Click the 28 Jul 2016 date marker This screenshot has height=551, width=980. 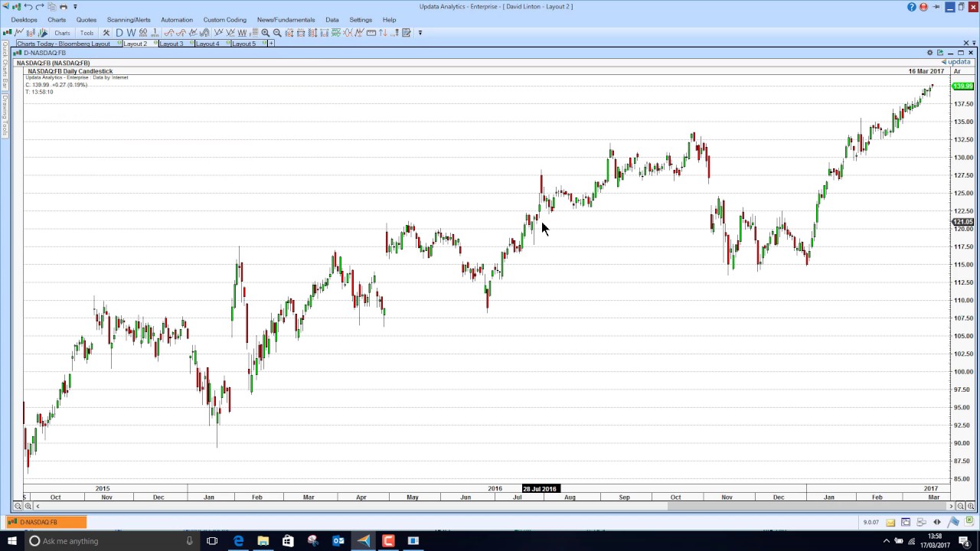click(x=540, y=488)
